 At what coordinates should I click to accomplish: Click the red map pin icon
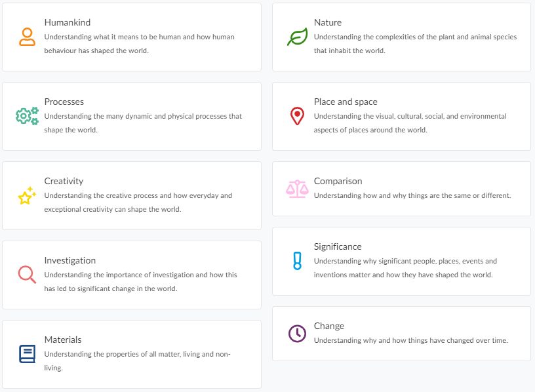coord(297,116)
